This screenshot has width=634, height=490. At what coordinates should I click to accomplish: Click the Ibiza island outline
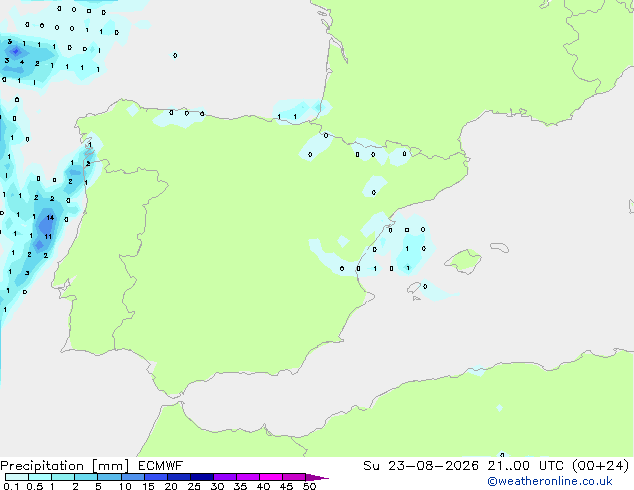[414, 288]
